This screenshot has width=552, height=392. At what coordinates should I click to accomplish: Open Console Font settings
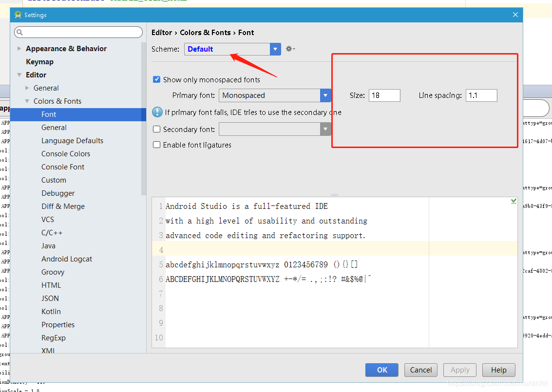pyautogui.click(x=63, y=167)
